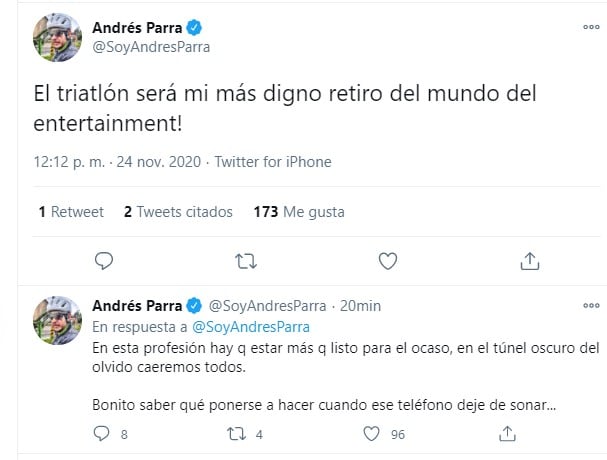
Task: Open the @SoyAndresParra mention in En respuesta a
Action: coord(250,326)
